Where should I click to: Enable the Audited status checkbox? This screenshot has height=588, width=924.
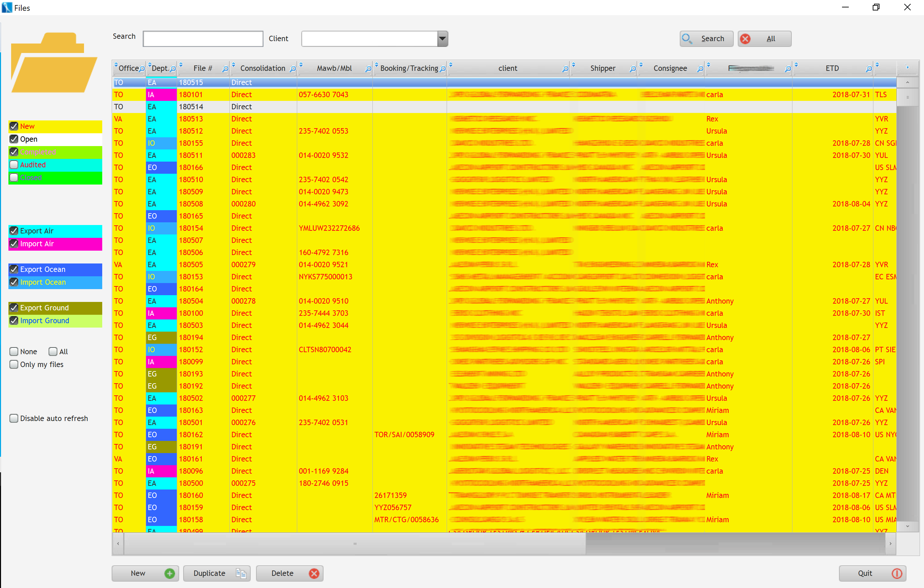[x=14, y=165]
